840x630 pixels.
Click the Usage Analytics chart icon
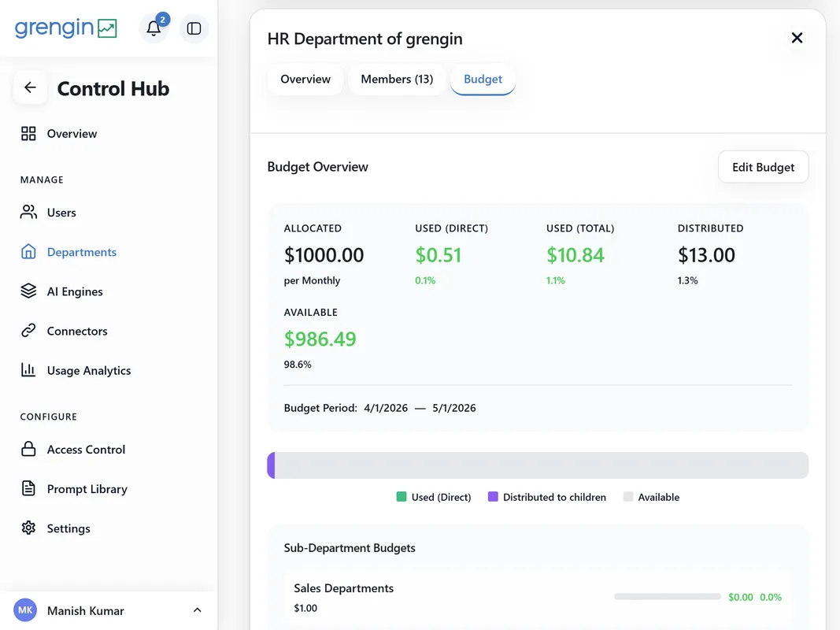[28, 370]
